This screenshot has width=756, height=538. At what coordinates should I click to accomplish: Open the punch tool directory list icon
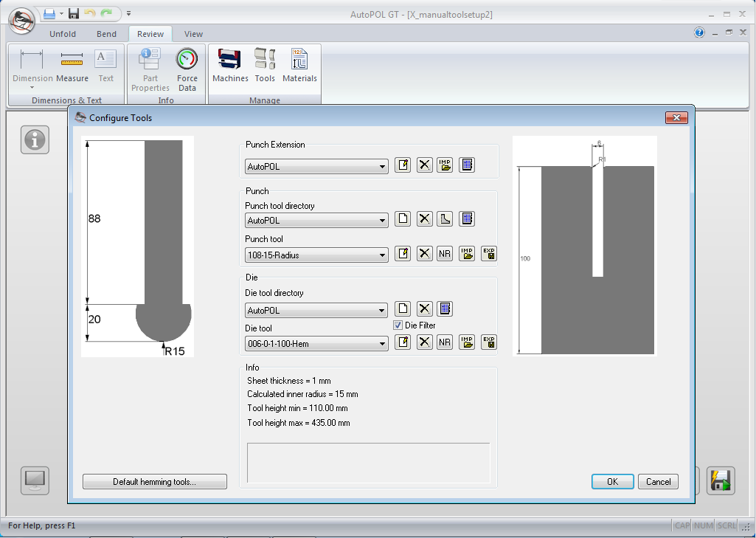point(466,219)
